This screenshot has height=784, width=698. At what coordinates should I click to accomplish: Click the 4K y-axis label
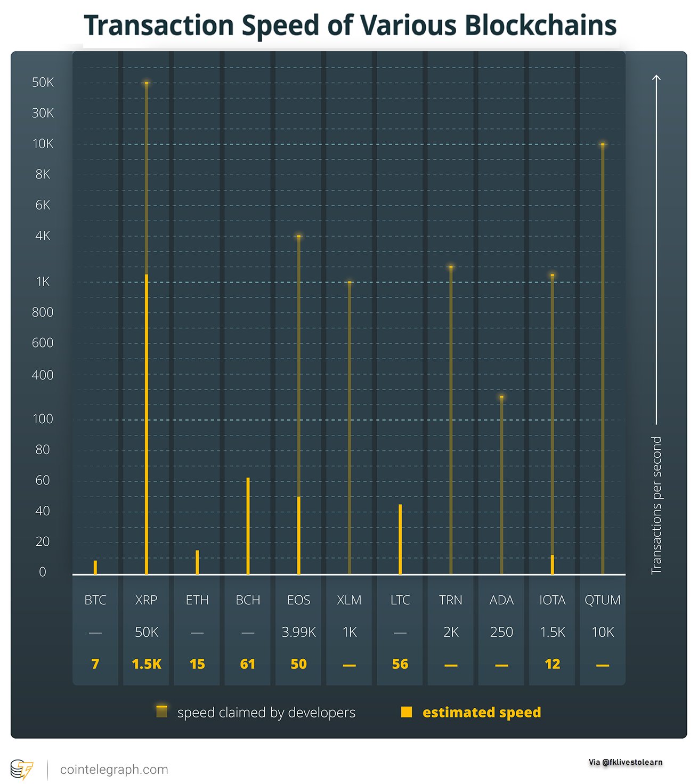click(43, 236)
